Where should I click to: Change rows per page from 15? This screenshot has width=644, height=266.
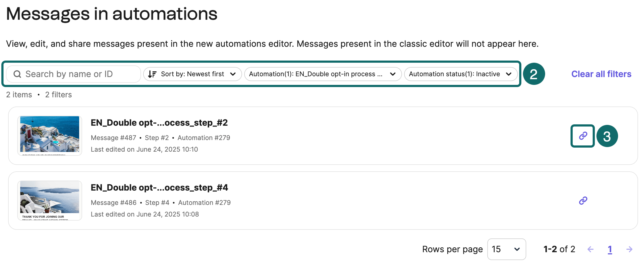pos(506,249)
